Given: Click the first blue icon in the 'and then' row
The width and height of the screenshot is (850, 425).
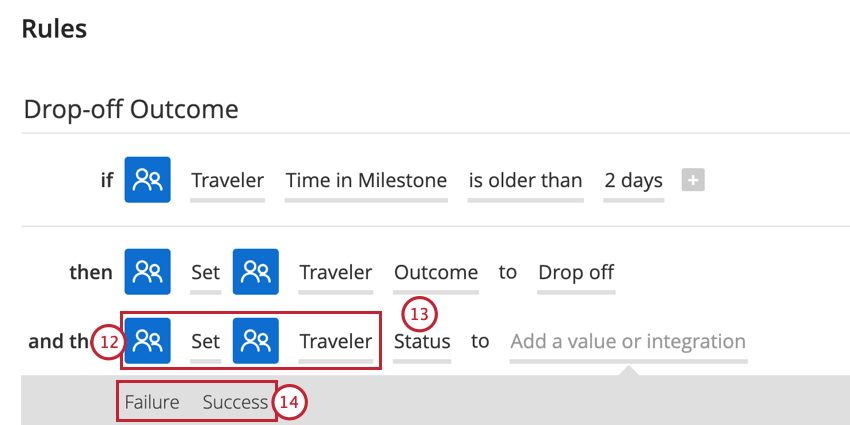Looking at the screenshot, I should pos(147,340).
